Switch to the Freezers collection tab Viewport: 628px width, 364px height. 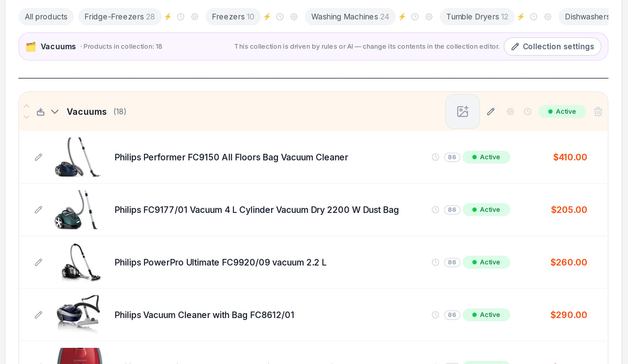coord(233,17)
